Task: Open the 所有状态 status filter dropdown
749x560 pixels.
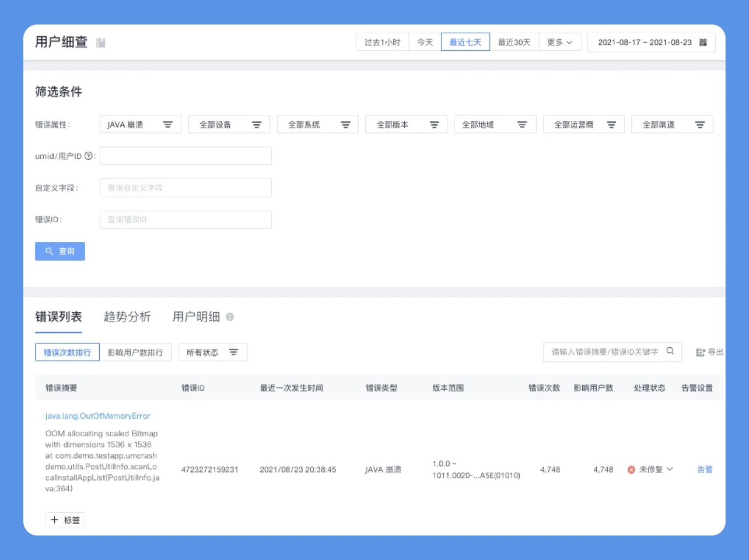Action: pyautogui.click(x=213, y=352)
